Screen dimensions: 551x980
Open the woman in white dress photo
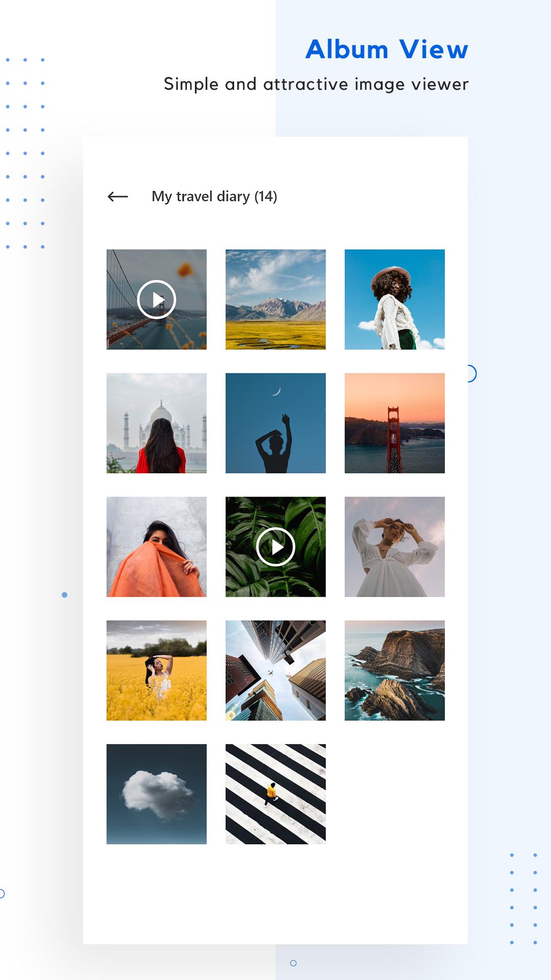tap(394, 547)
